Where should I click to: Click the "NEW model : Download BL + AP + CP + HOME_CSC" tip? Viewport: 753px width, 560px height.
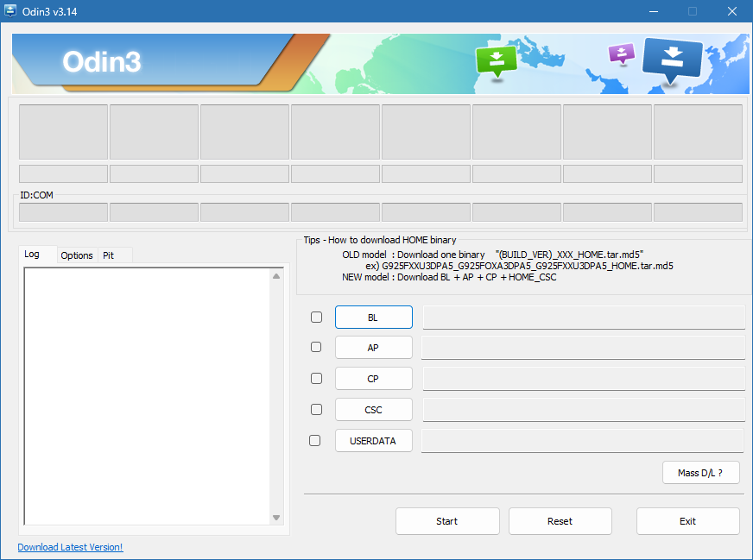(x=449, y=277)
